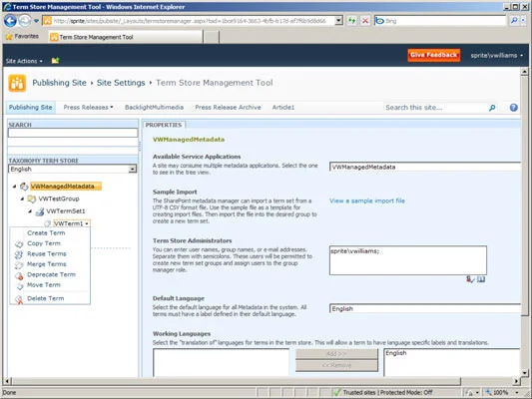Collapse the VWTestGroup tree node
This screenshot has width=532, height=399.
(x=22, y=199)
